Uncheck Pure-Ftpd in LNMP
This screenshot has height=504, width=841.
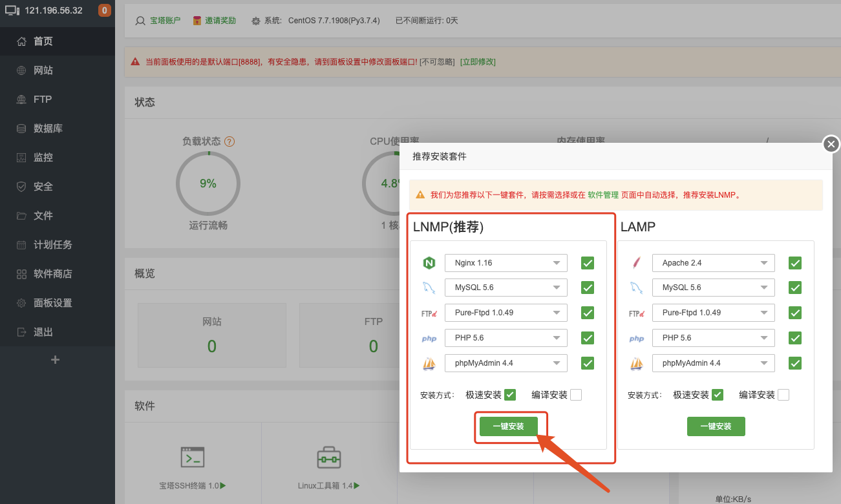tap(588, 313)
